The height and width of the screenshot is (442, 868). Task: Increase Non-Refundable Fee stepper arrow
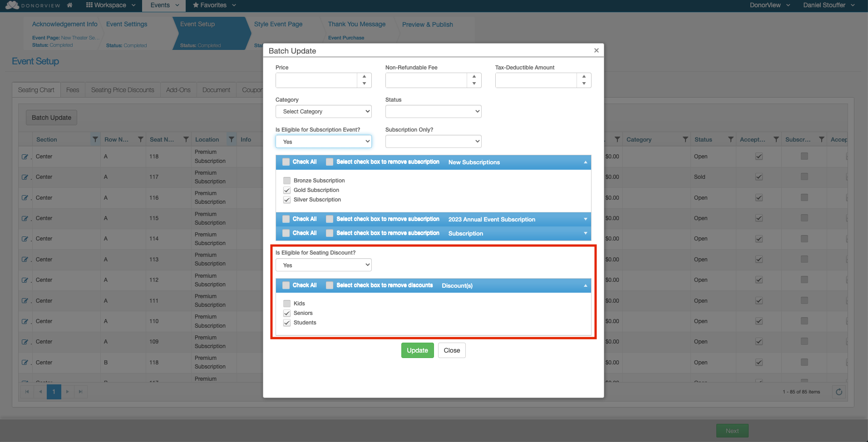tap(474, 77)
